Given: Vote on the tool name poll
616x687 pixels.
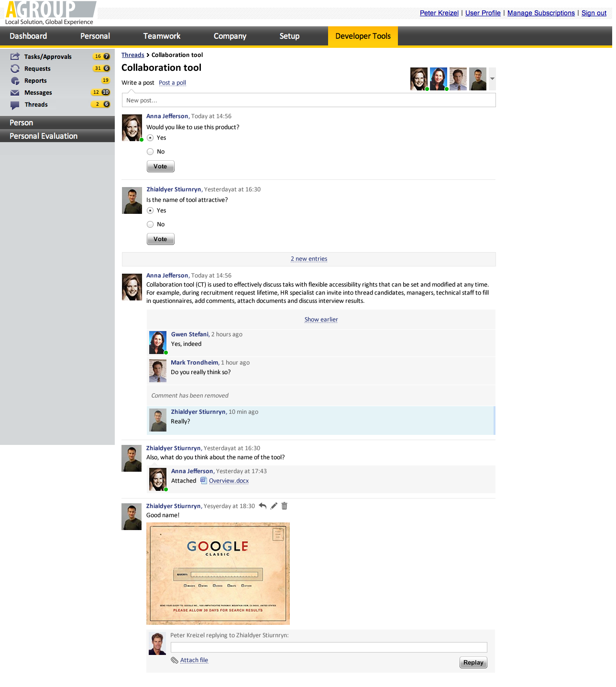Looking at the screenshot, I should click(x=160, y=239).
